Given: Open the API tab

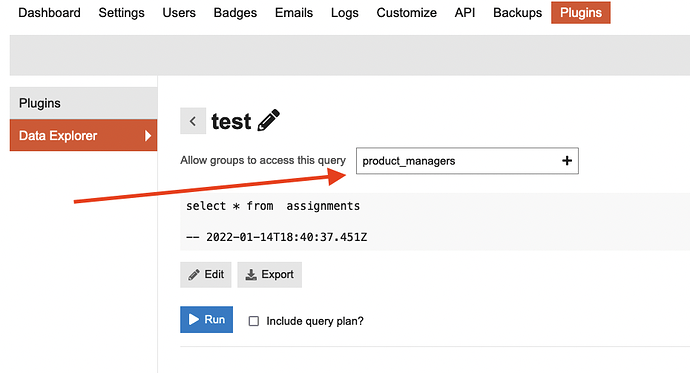Looking at the screenshot, I should (465, 13).
